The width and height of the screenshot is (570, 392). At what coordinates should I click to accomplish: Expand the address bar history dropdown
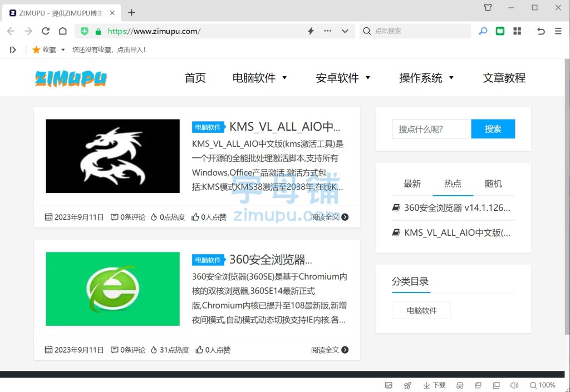point(345,31)
